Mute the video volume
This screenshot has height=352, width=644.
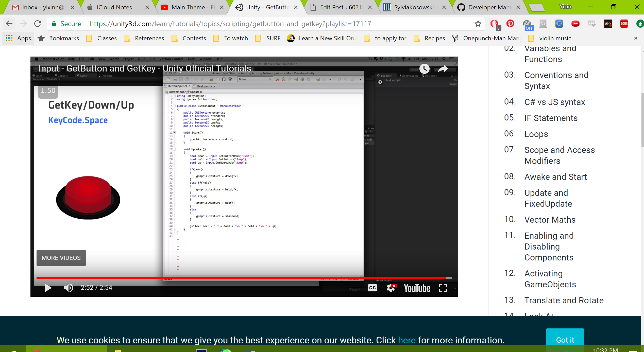click(68, 288)
